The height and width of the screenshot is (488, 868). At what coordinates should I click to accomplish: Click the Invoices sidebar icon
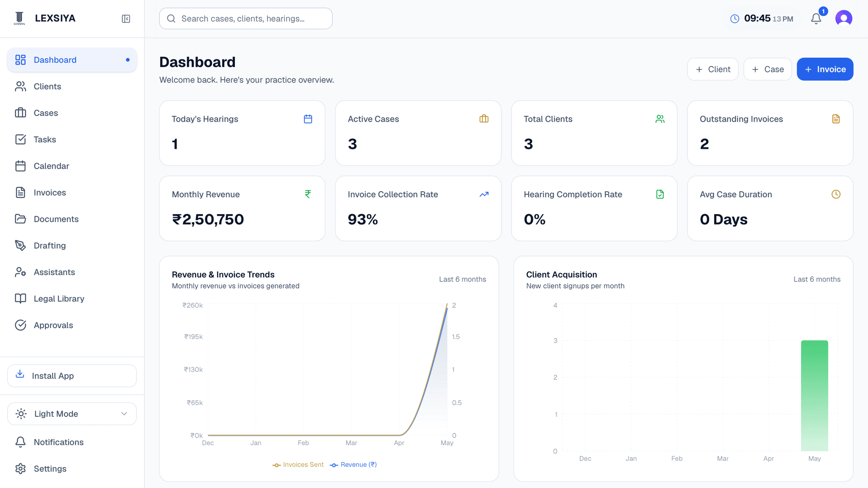tap(20, 192)
